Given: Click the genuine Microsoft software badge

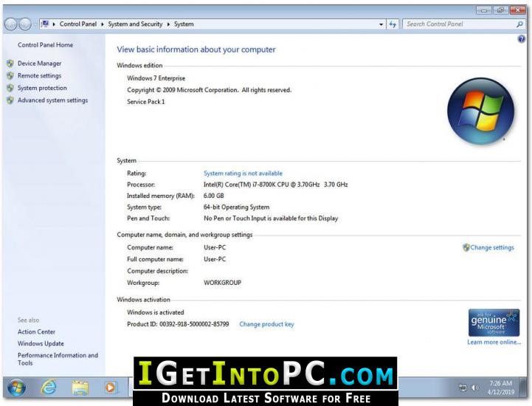Looking at the screenshot, I should pos(494,323).
